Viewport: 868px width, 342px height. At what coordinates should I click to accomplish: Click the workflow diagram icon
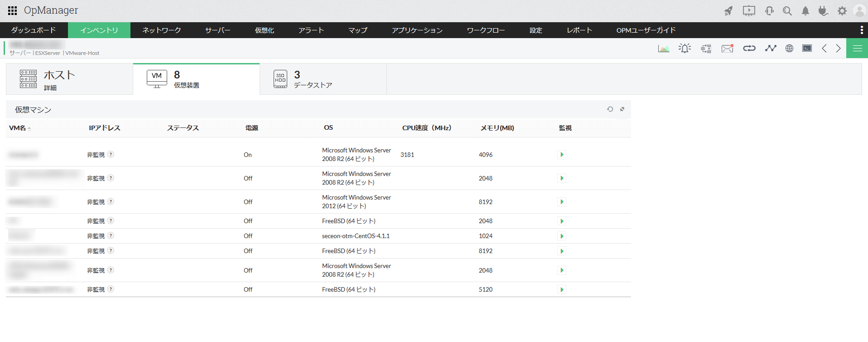(706, 48)
